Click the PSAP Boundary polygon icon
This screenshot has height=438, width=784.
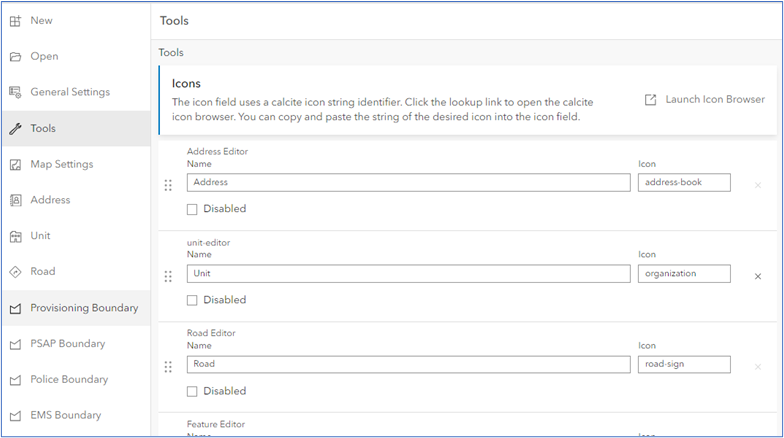pos(16,344)
